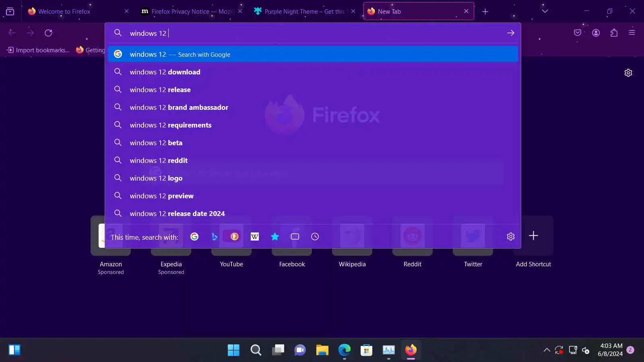Open the Firefox account menu
Image resolution: width=644 pixels, height=362 pixels.
tap(596, 33)
